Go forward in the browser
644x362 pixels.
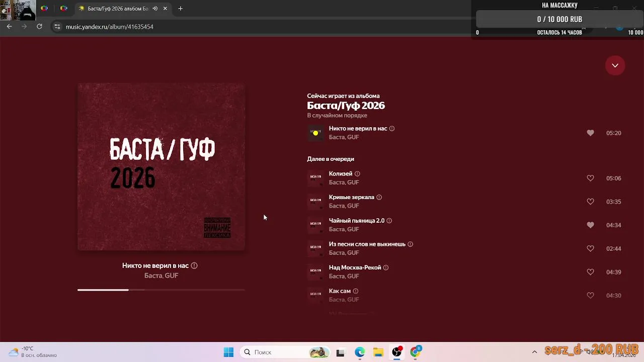pyautogui.click(x=24, y=27)
